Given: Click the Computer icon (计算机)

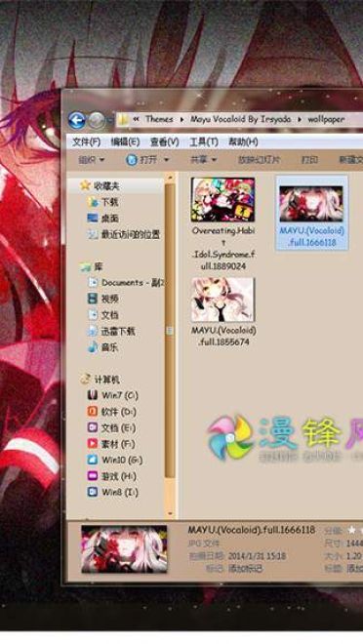Looking at the screenshot, I should (86, 380).
